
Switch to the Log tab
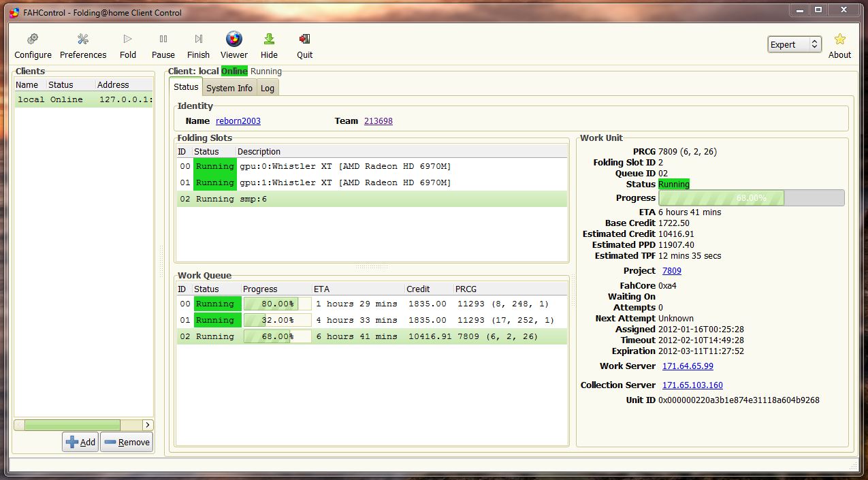[x=268, y=88]
